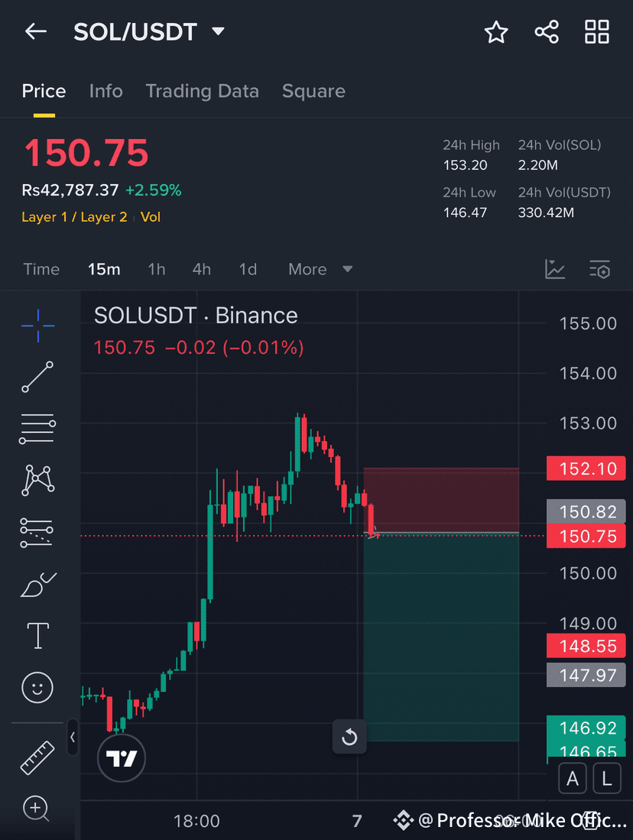
Task: Click the Layer 1 / Layer 2 tag
Action: (74, 217)
